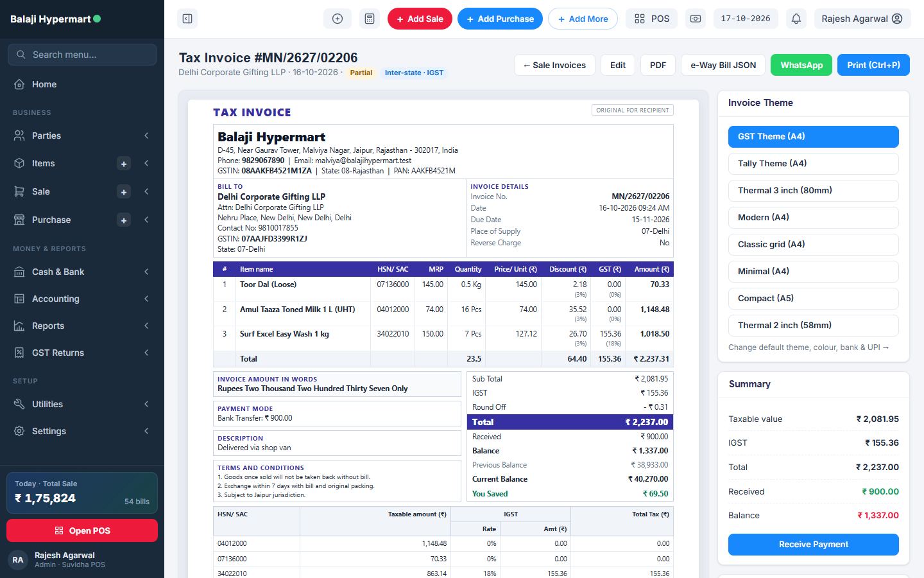This screenshot has width=924, height=578.
Task: Expand the Cash & Bank chevron
Action: [146, 272]
